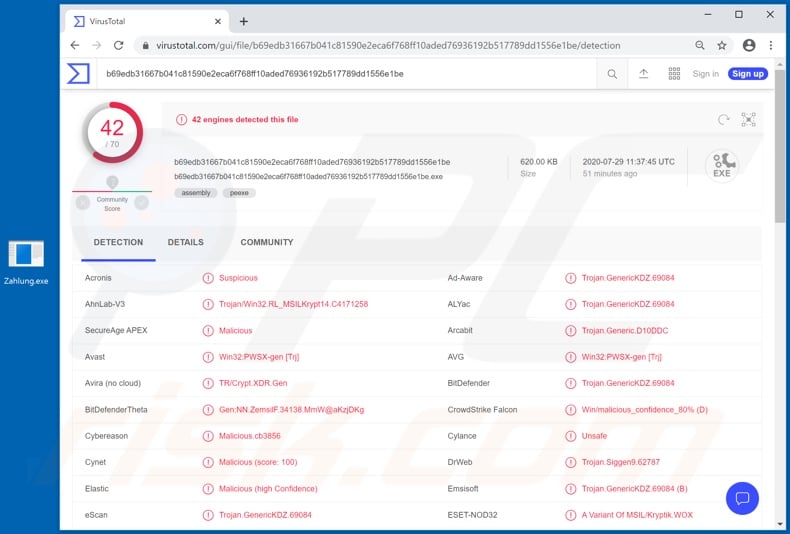
Task: Click the 2020-07-29 11:37:45 UTC timestamp
Action: [628, 162]
